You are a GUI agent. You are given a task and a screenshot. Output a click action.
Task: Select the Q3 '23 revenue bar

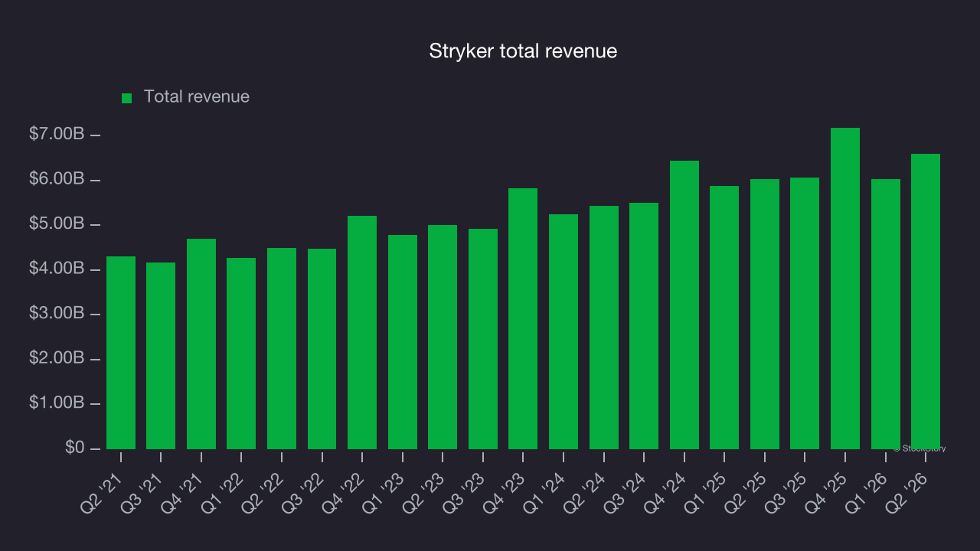483,339
